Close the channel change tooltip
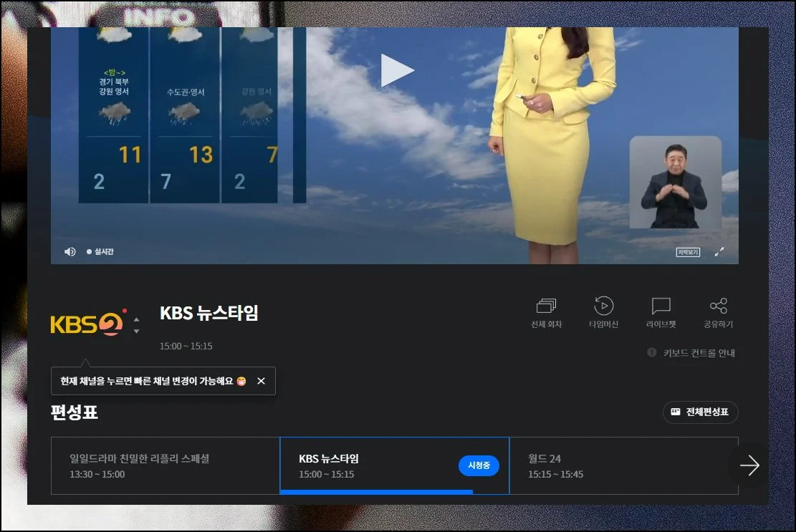The height and width of the screenshot is (532, 796). click(261, 381)
